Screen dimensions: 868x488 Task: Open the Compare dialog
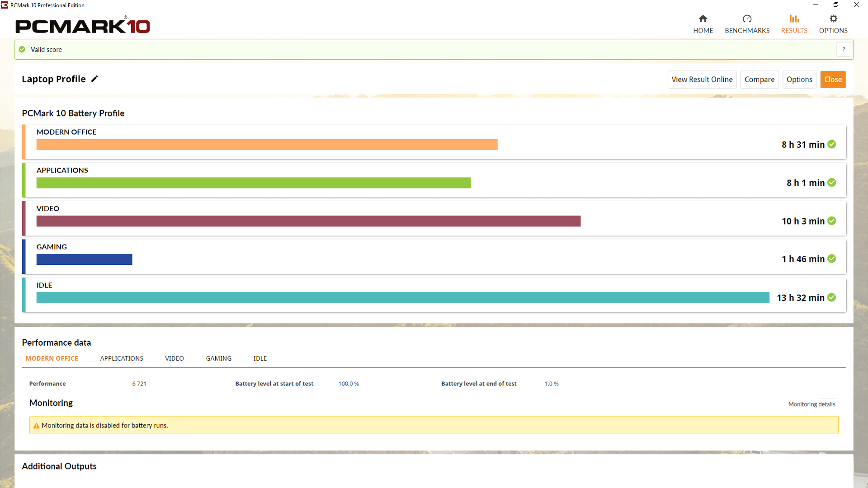coord(759,79)
